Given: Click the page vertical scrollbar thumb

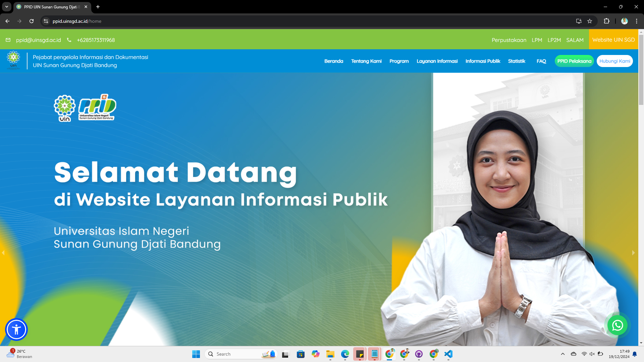Looking at the screenshot, I should (x=641, y=70).
